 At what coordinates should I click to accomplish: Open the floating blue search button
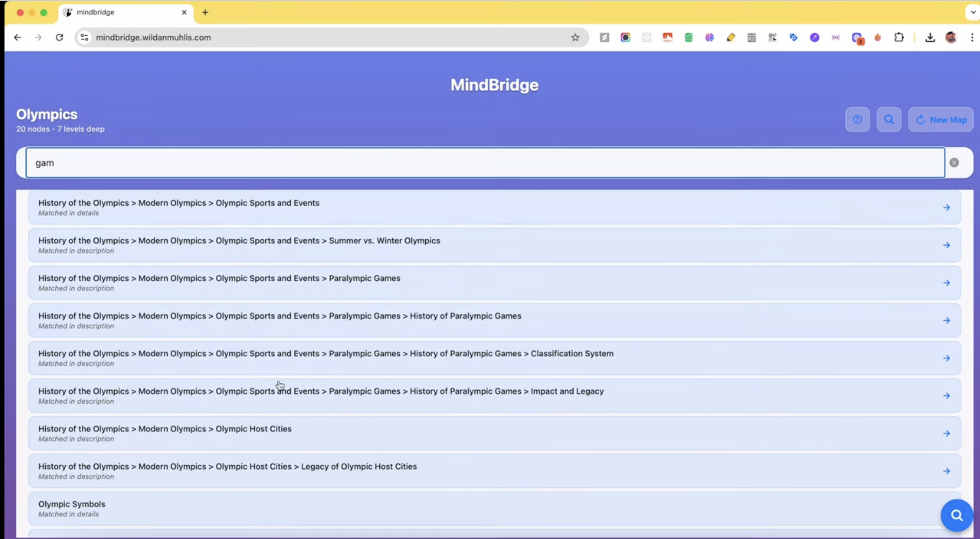point(957,516)
